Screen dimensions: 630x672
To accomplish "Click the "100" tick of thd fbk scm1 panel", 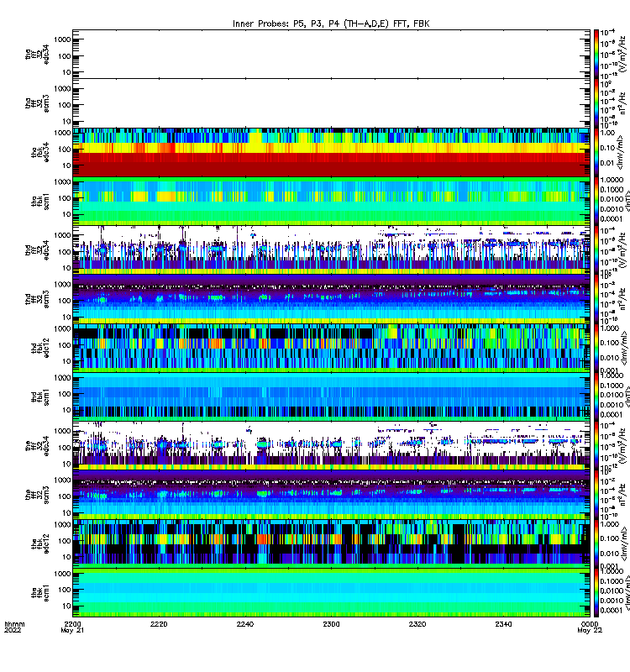I will 65,393.
